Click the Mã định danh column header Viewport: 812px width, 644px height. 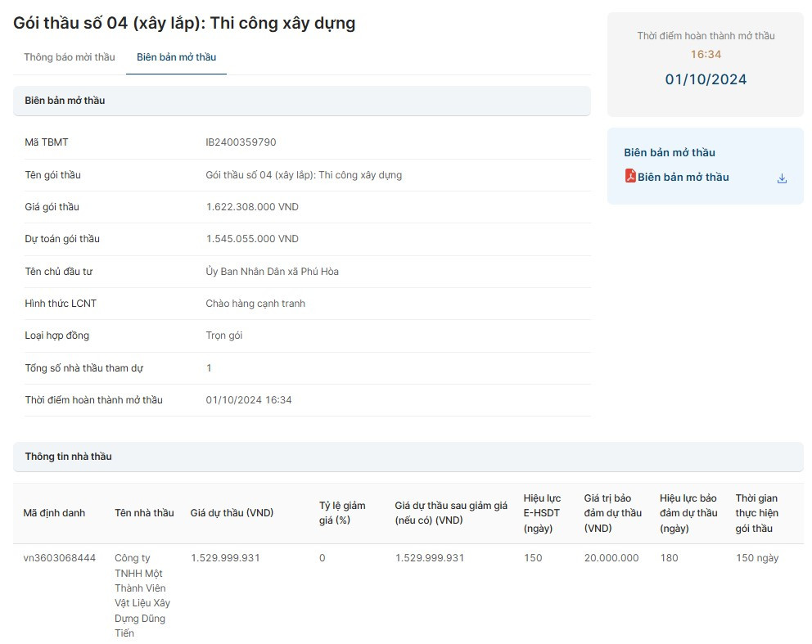point(54,513)
